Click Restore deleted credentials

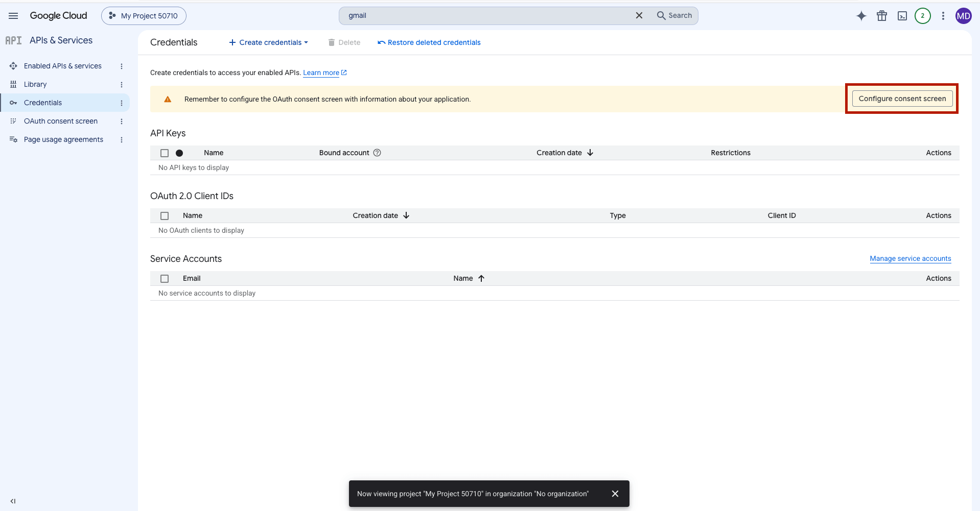(x=429, y=42)
